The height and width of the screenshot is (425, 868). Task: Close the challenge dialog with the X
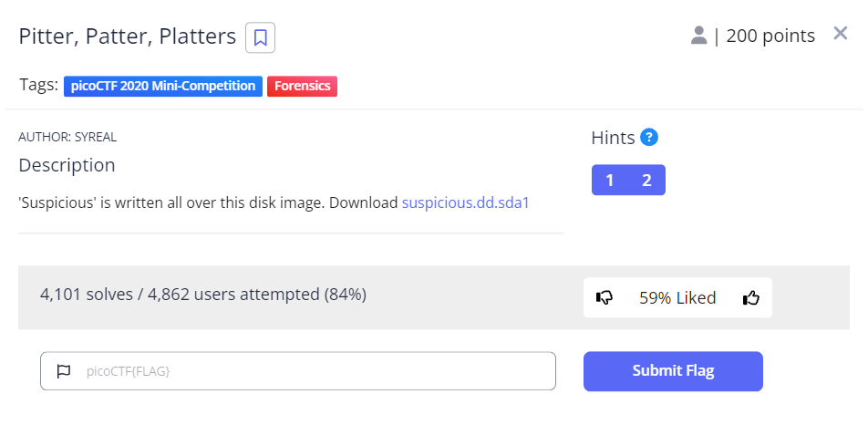tap(841, 34)
